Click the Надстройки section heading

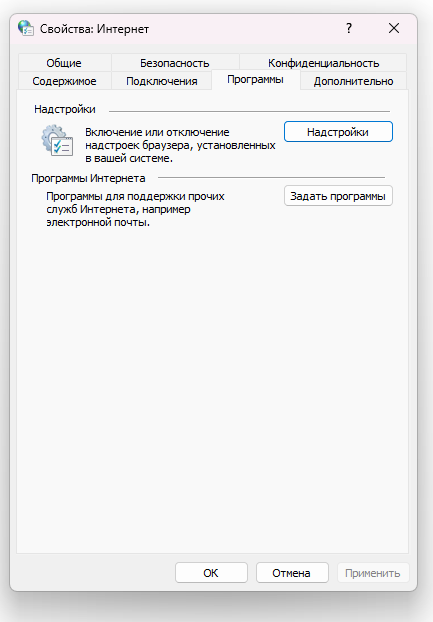65,109
